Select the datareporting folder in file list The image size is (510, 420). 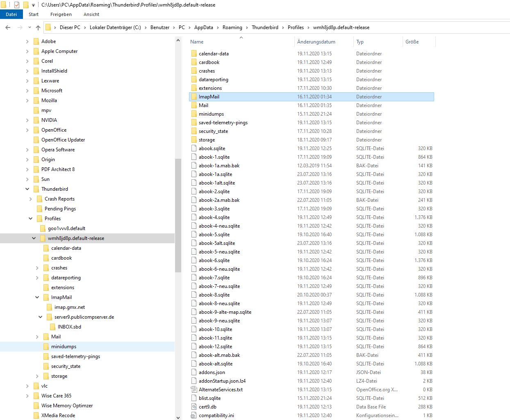(x=214, y=80)
